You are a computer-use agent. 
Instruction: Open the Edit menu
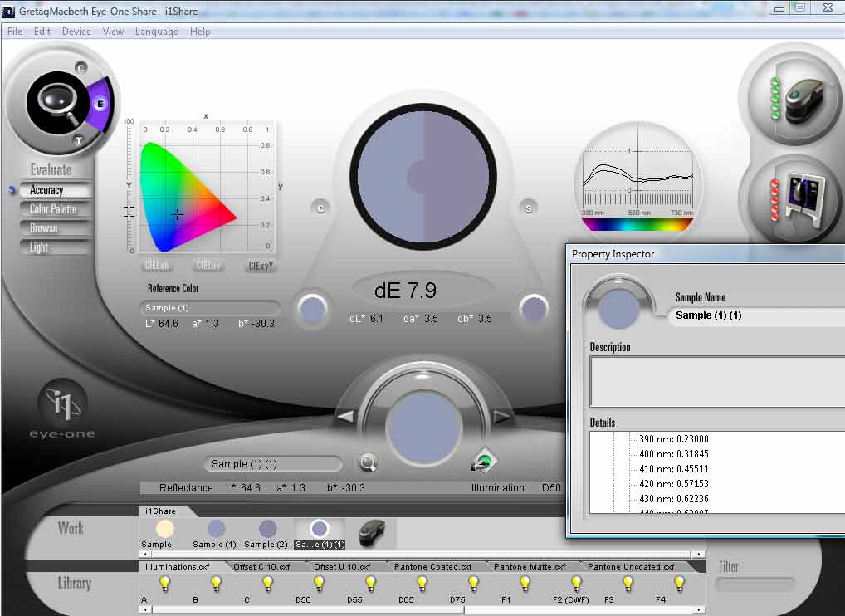pos(42,32)
